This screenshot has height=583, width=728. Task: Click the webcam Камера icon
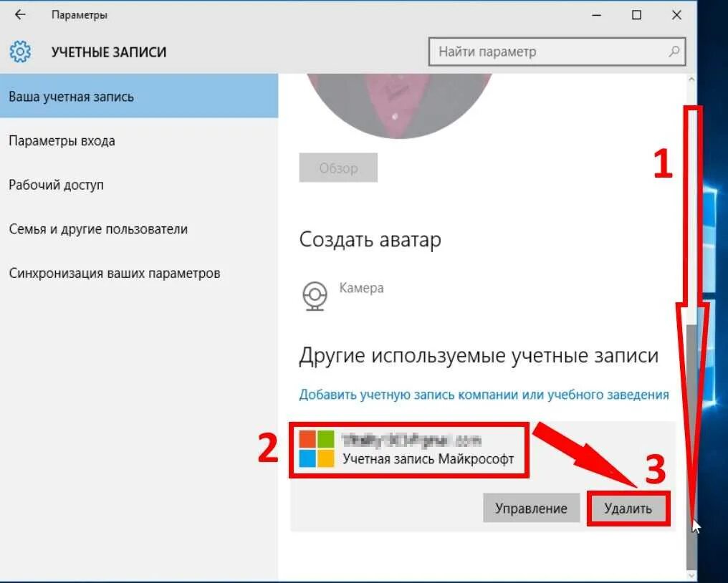(x=315, y=296)
